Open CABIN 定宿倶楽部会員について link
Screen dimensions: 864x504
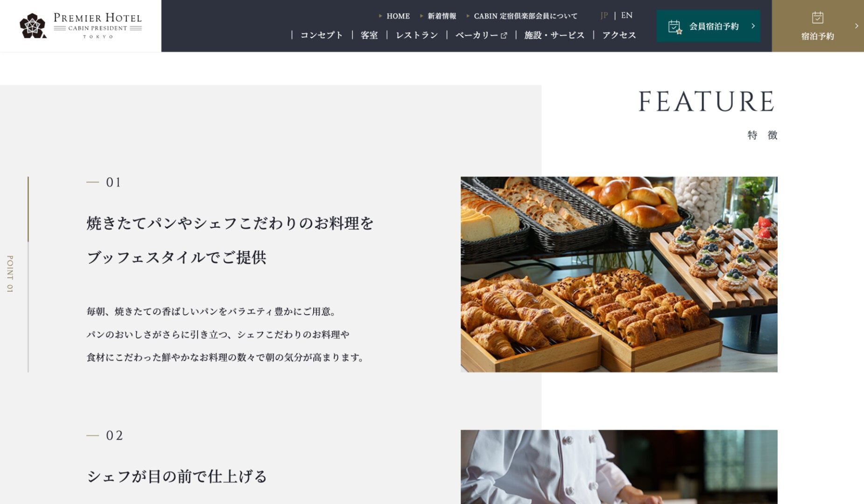(x=526, y=16)
